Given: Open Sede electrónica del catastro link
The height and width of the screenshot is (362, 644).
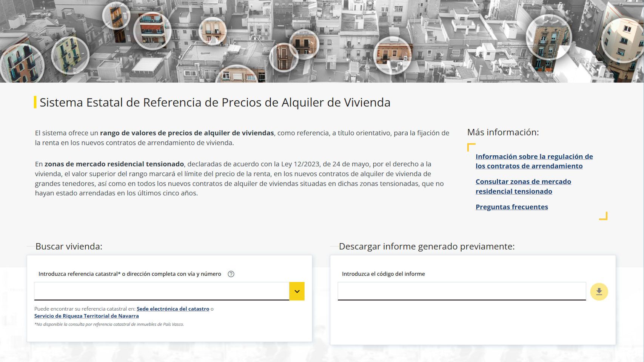Looking at the screenshot, I should (x=173, y=309).
